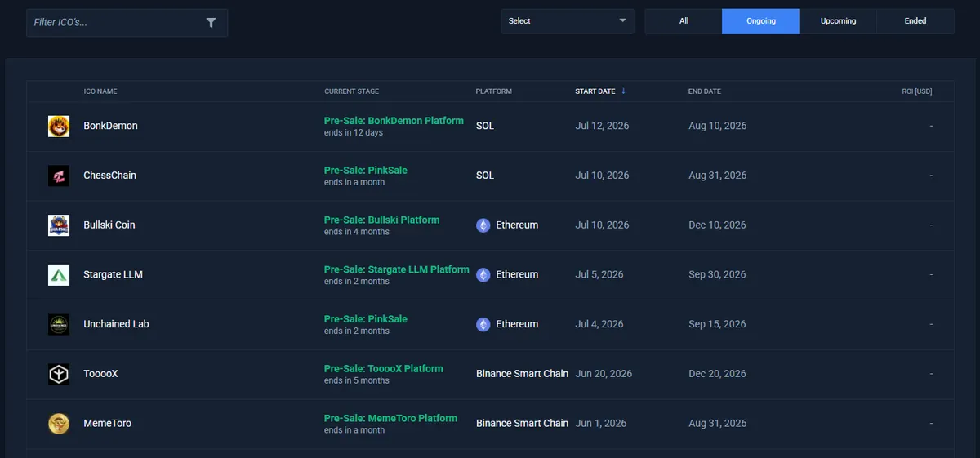Click Ethereum icon in Stargate LLM row
The width and height of the screenshot is (980, 458).
click(483, 275)
